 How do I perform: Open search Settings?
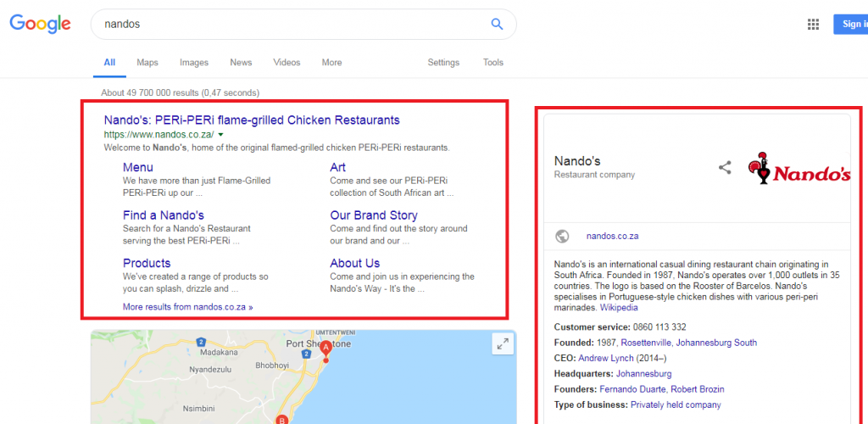pos(443,63)
